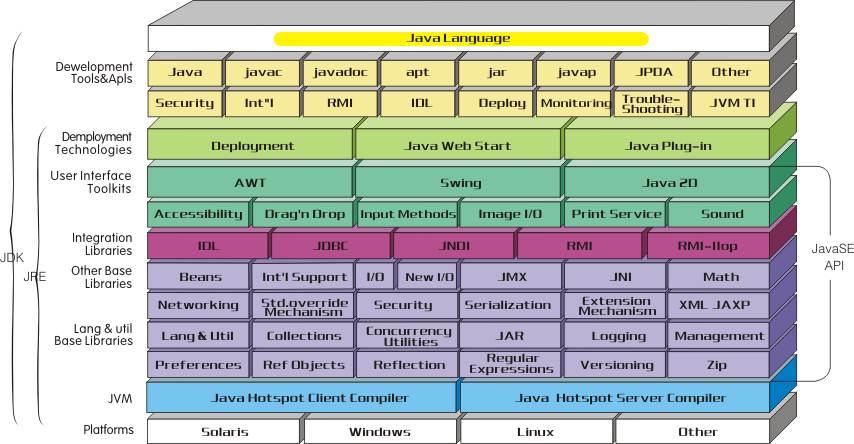Viewport: 854px width, 444px height.
Task: Click the Input Methods box
Action: 407,214
